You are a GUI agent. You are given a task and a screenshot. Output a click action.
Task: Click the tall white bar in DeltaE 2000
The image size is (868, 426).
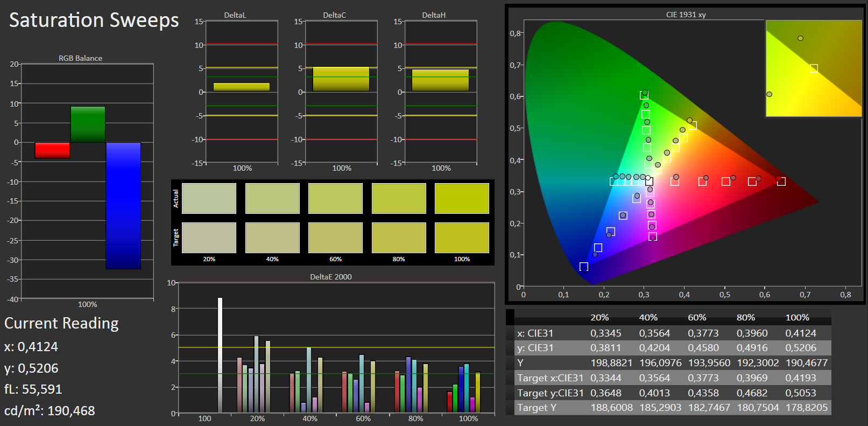coord(220,355)
